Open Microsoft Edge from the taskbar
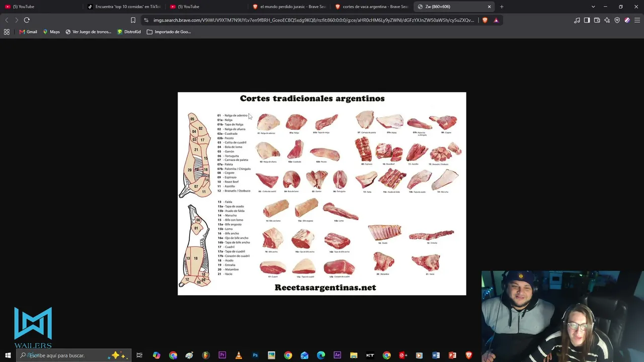644x362 pixels. coord(321,355)
